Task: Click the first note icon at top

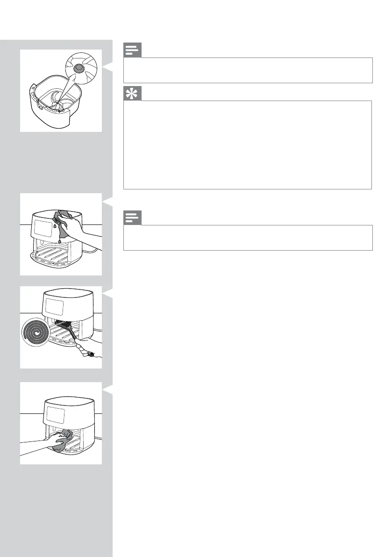Action: [132, 50]
